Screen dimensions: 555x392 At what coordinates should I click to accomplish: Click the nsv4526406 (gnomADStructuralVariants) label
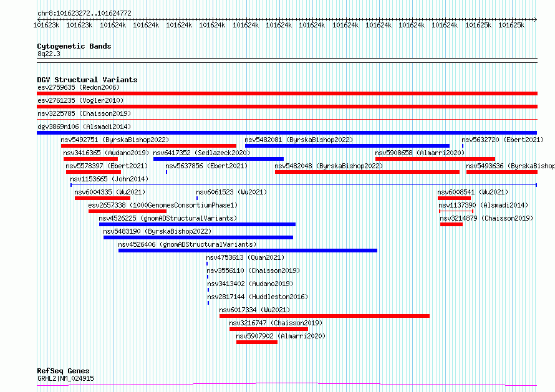click(x=187, y=244)
